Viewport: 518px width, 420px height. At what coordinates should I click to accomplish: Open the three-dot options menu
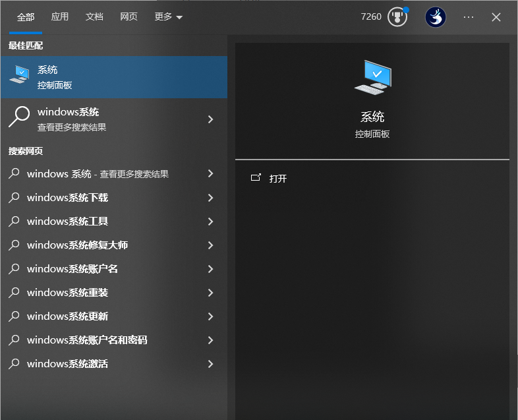click(x=469, y=17)
